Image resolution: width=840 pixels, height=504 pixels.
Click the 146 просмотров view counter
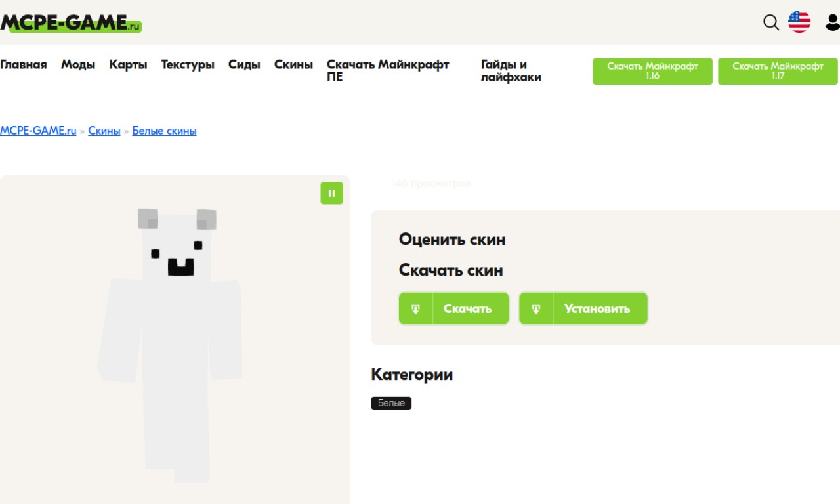pos(431,184)
